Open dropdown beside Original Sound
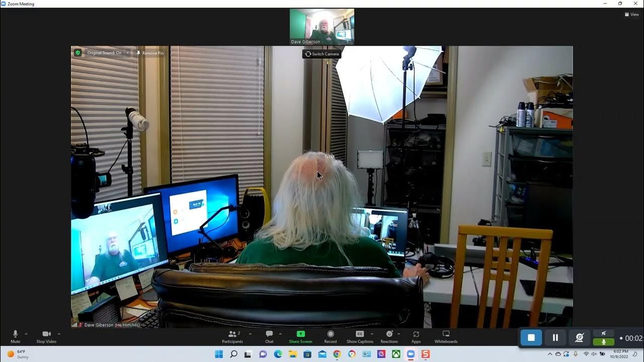The height and width of the screenshot is (362, 644). coord(127,53)
